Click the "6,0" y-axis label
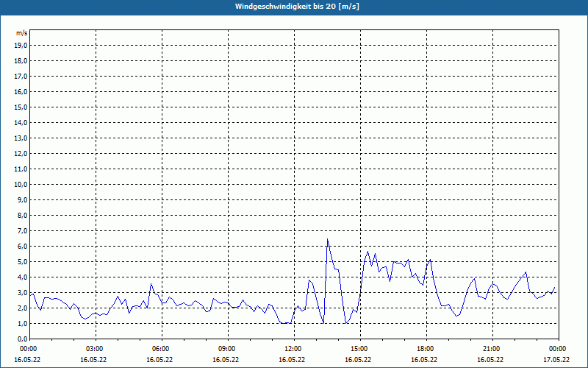 (x=22, y=247)
